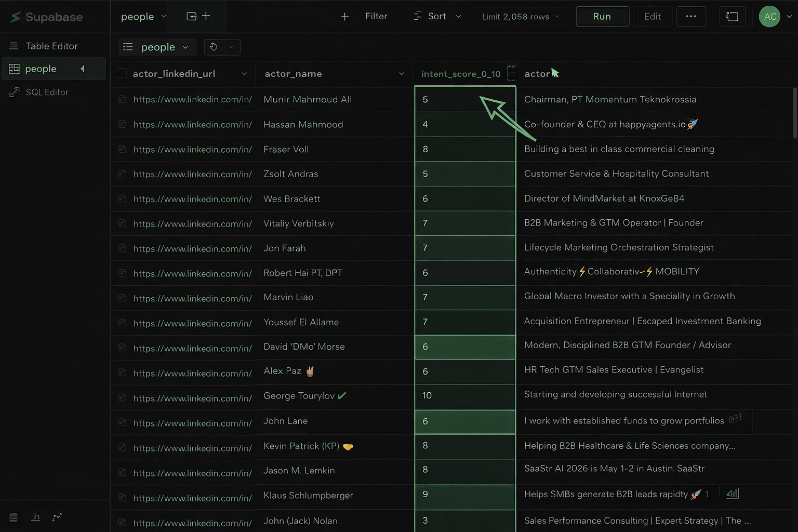This screenshot has height=532, width=798.
Task: Click 'Lifecycle Marketing Orchestration Strategist' cell
Action: [619, 247]
